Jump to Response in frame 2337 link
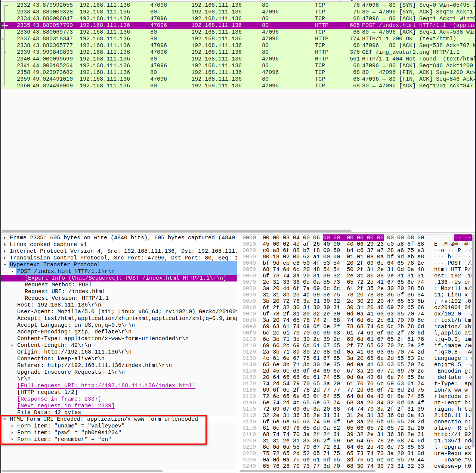 pos(59,399)
